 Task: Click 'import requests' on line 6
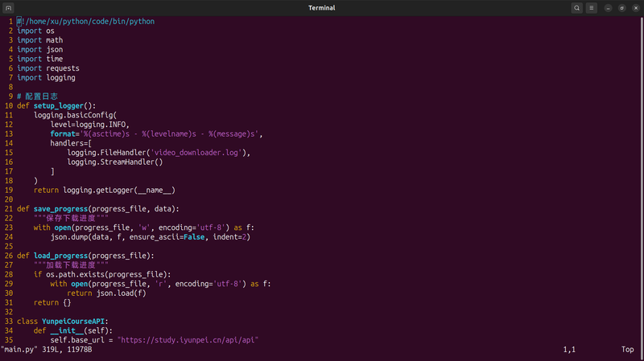click(x=48, y=68)
